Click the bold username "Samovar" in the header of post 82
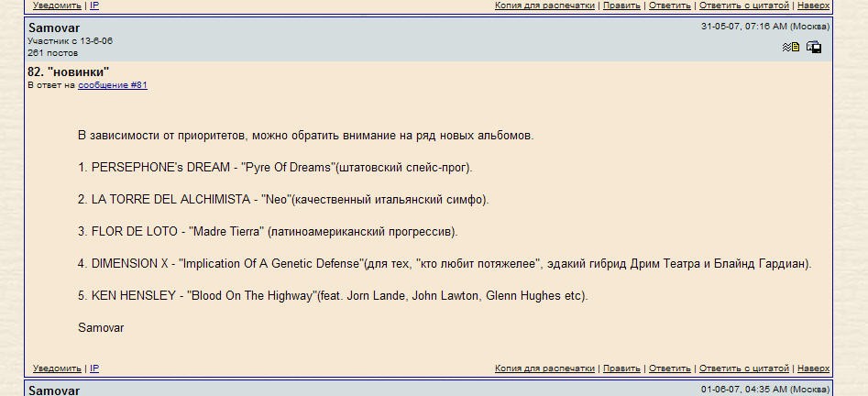This screenshot has height=396, width=868. (x=54, y=27)
